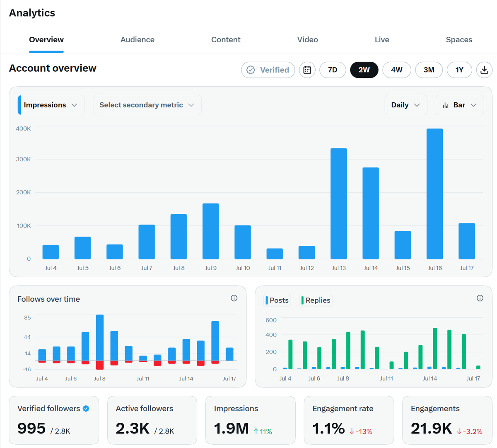Image resolution: width=497 pixels, height=448 pixels.
Task: Switch to the Content tab
Action: [x=226, y=40]
